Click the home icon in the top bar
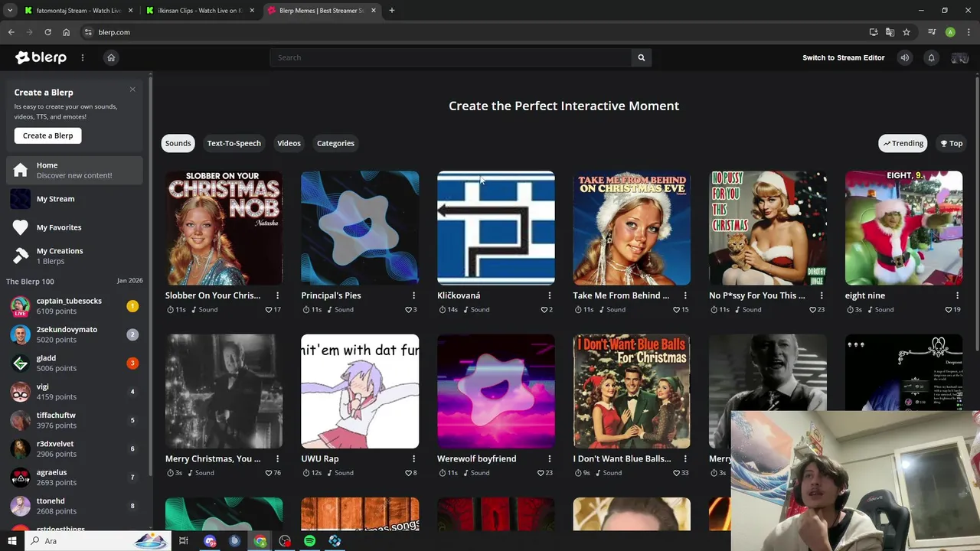 click(111, 57)
